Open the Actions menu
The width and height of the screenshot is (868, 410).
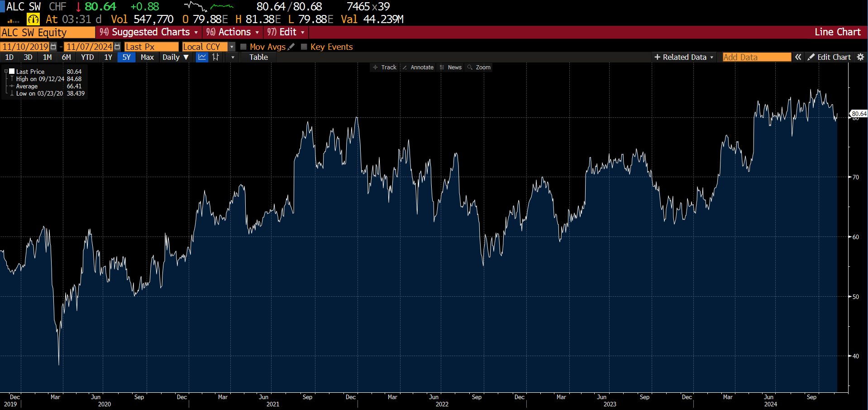tap(233, 32)
